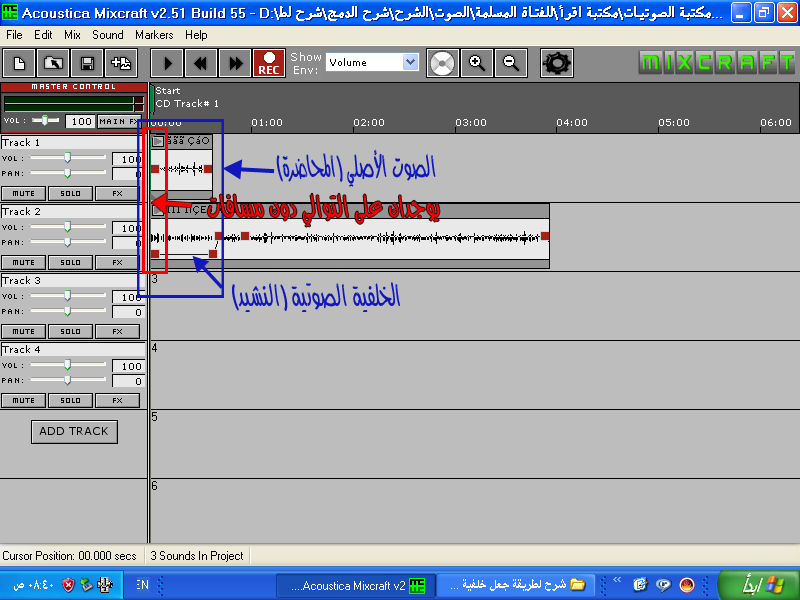Open the Show Env Volume dropdown
This screenshot has height=600, width=800.
coord(410,62)
